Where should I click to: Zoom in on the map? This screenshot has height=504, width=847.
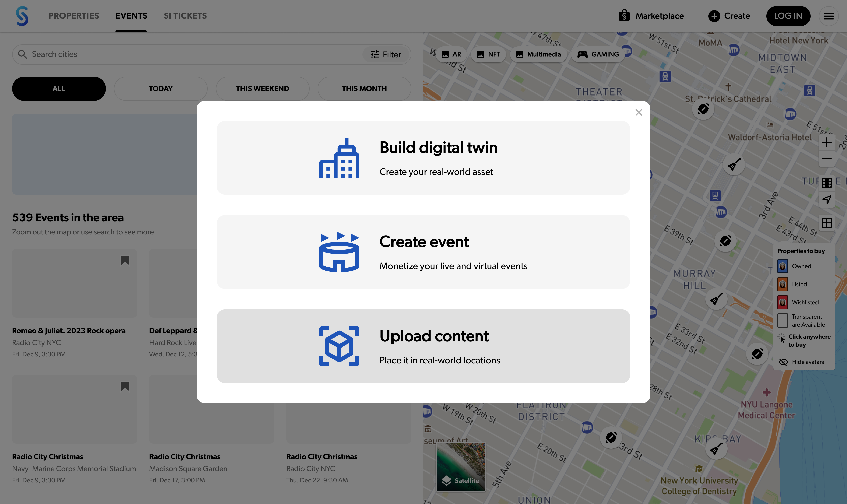[827, 142]
